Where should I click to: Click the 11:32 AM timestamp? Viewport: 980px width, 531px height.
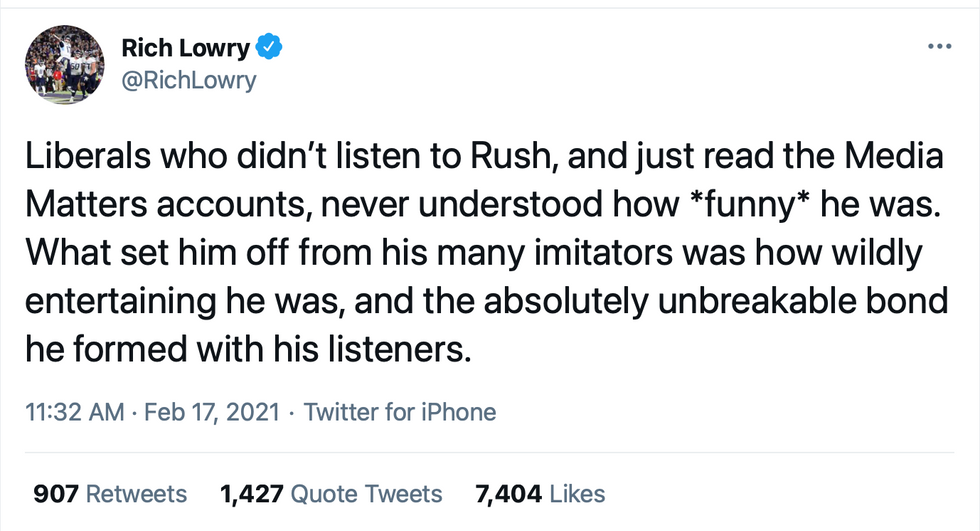pos(75,412)
